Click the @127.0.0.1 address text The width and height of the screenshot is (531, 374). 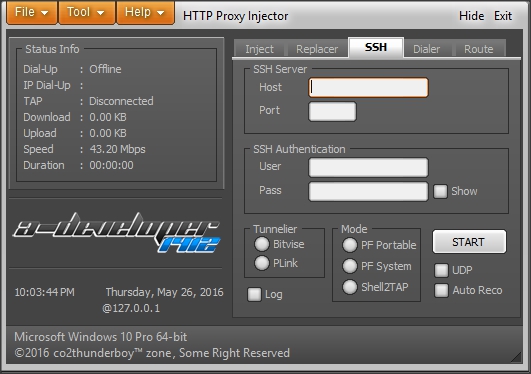click(131, 308)
